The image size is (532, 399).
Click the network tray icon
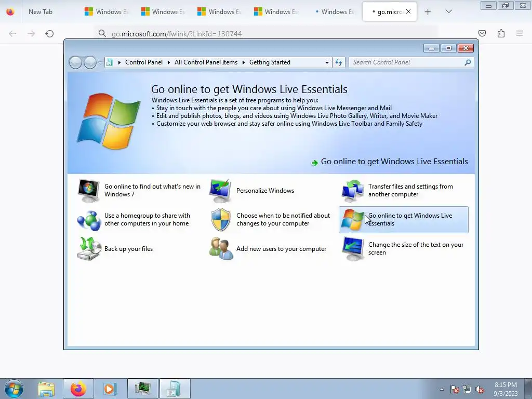coord(467,389)
